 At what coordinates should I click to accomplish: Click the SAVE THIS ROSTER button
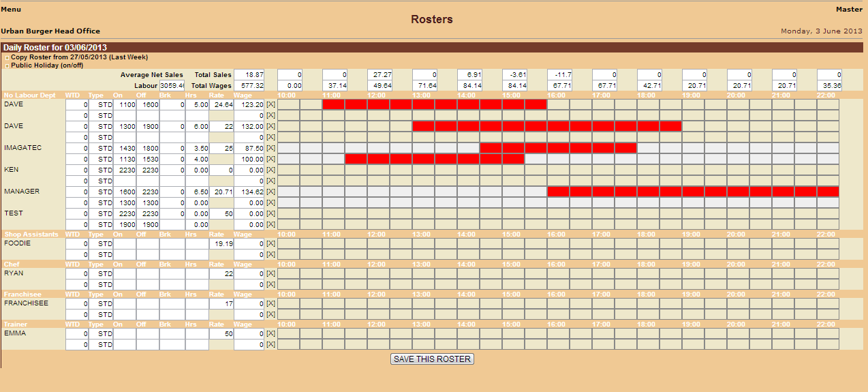point(432,359)
